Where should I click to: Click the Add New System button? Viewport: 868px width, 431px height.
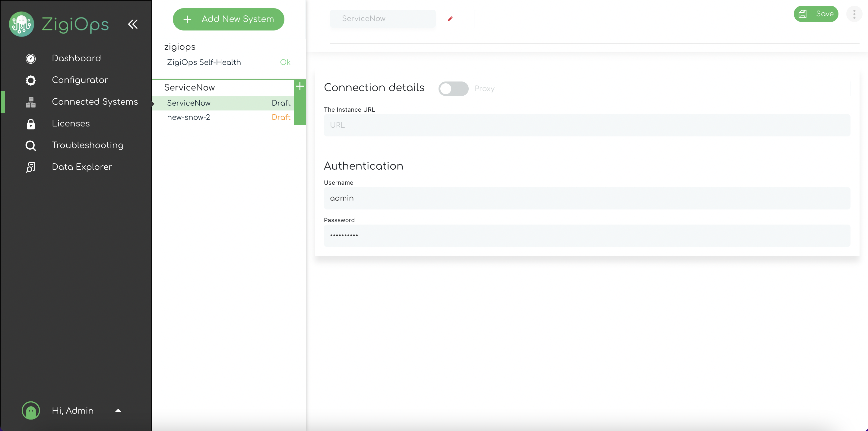(228, 19)
